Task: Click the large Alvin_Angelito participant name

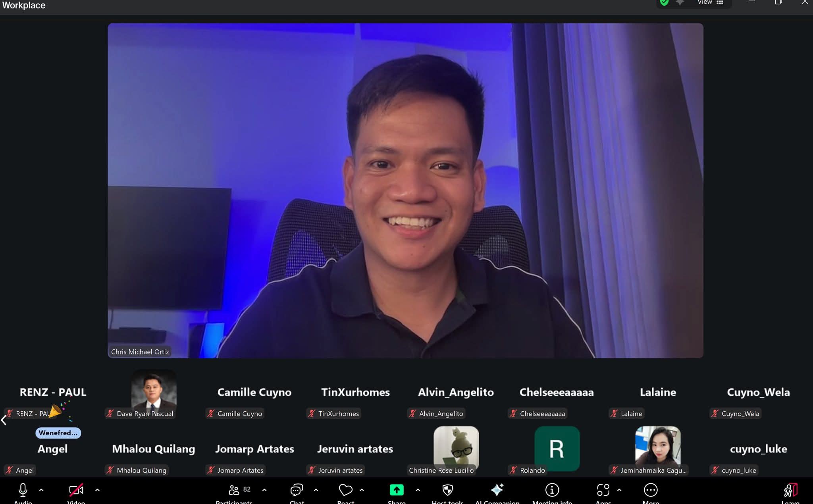Action: [456, 392]
